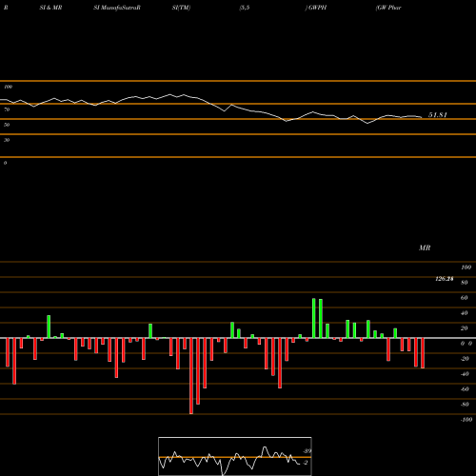This screenshot has width=476, height=476.
Task: Click the RSI value 51.81 label
Action: 438,115
